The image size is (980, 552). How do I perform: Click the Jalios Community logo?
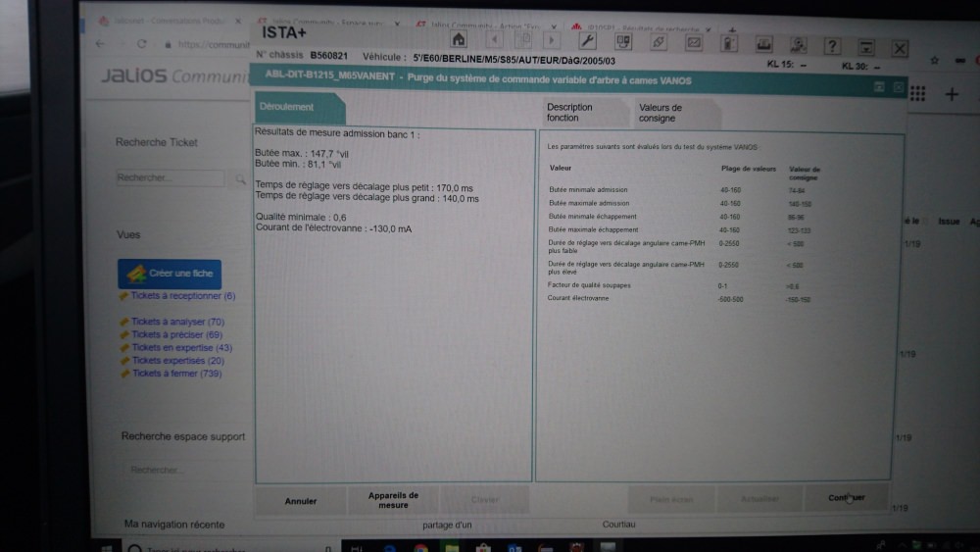pyautogui.click(x=174, y=75)
